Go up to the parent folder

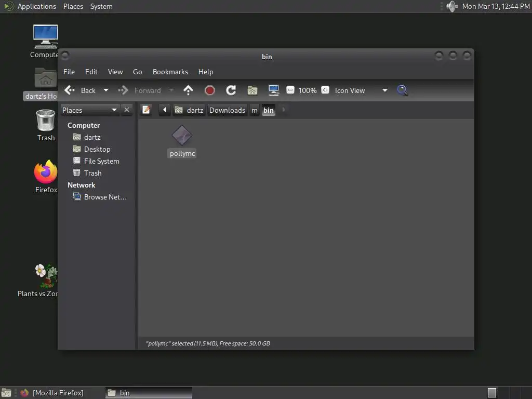tap(188, 90)
